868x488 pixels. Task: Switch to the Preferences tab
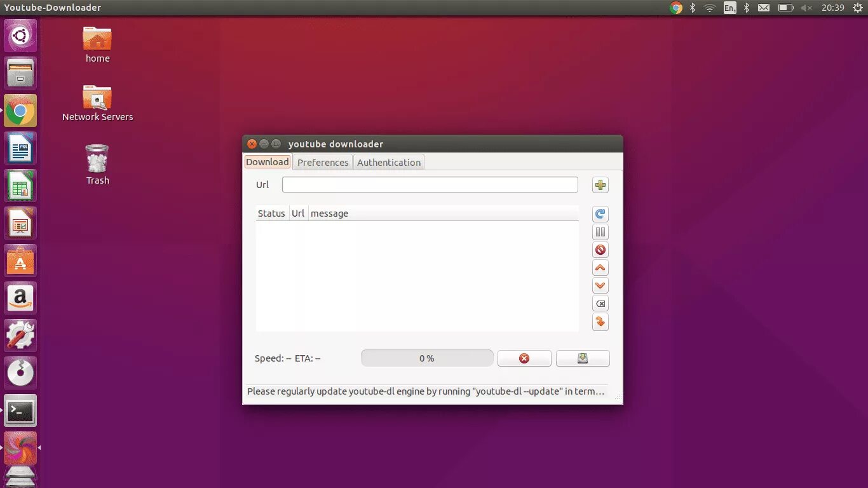coord(323,162)
